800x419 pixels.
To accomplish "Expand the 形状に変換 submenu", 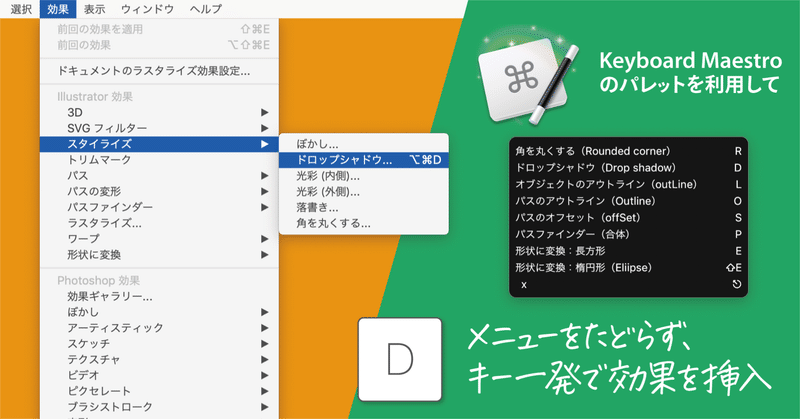I will 159,255.
